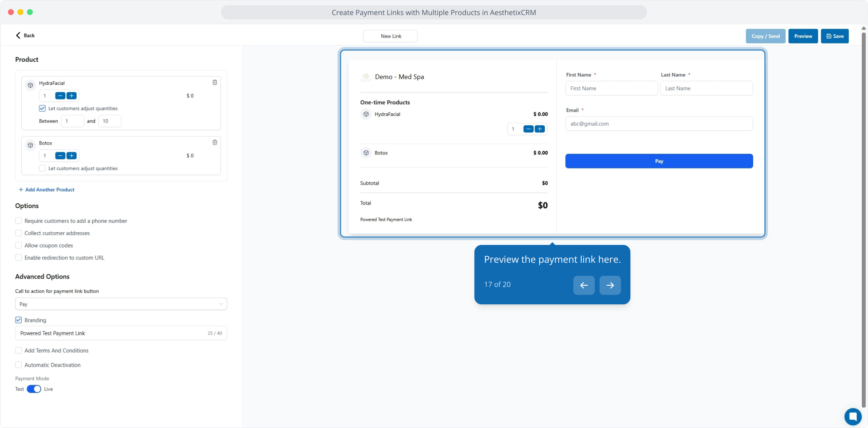The image size is (868, 428).
Task: Click the New Link title tab
Action: tap(390, 36)
